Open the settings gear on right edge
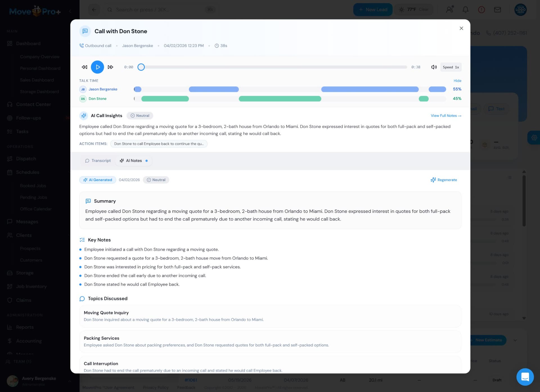 click(x=534, y=138)
